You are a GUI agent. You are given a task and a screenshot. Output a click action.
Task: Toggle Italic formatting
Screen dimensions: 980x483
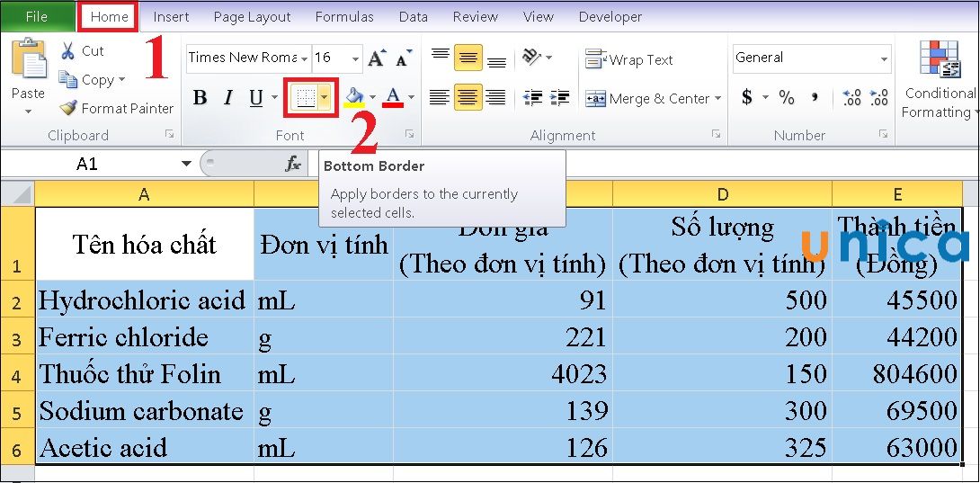[x=228, y=98]
